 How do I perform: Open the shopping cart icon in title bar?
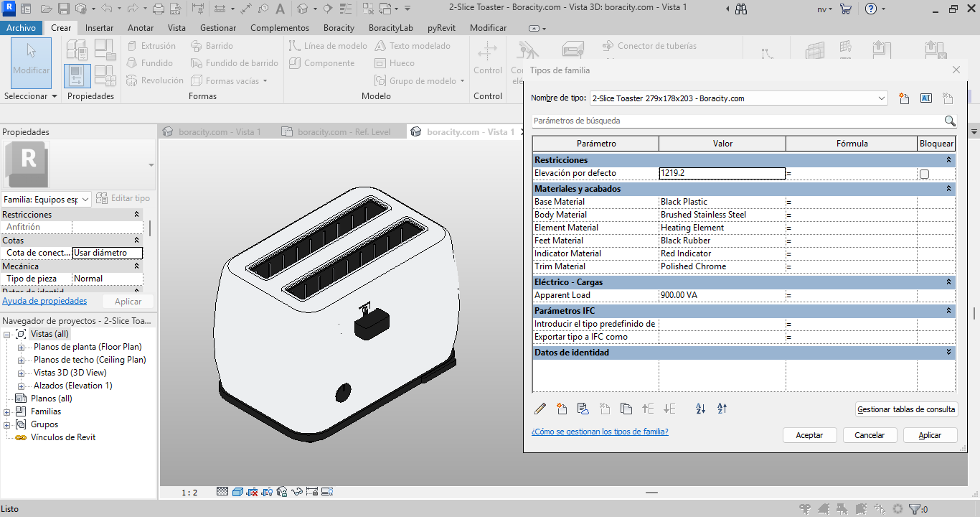coord(846,9)
